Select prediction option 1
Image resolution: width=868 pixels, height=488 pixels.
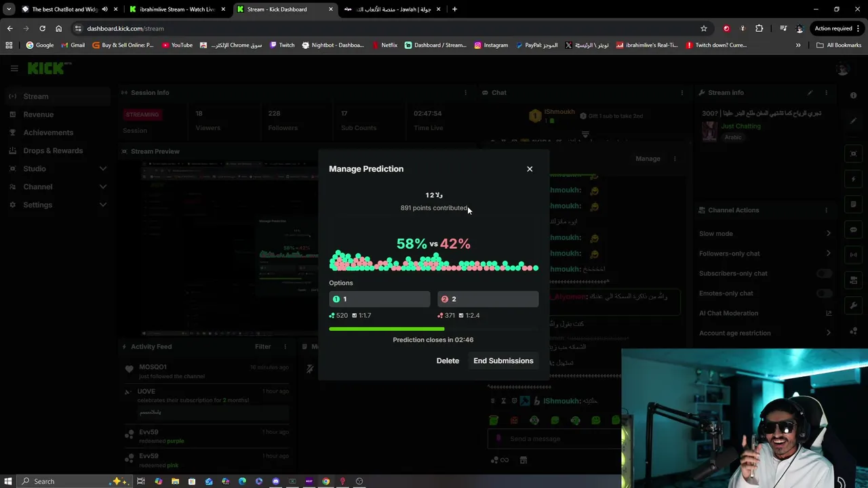380,299
